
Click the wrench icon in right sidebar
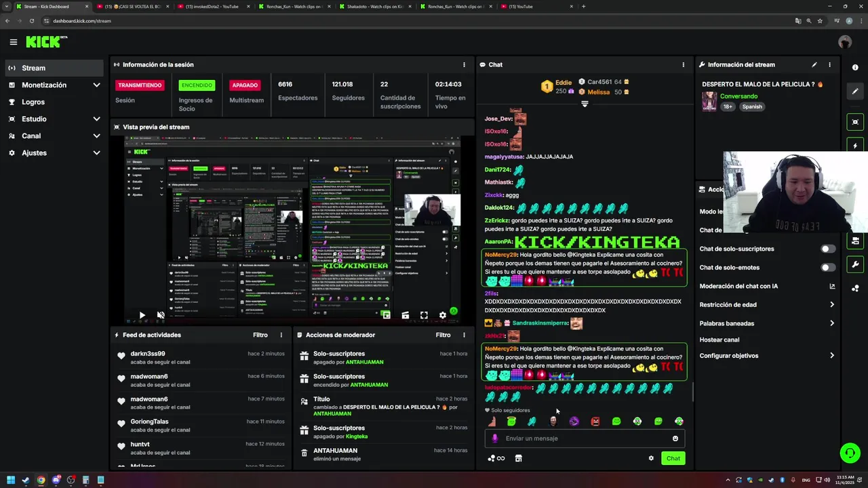tap(855, 264)
